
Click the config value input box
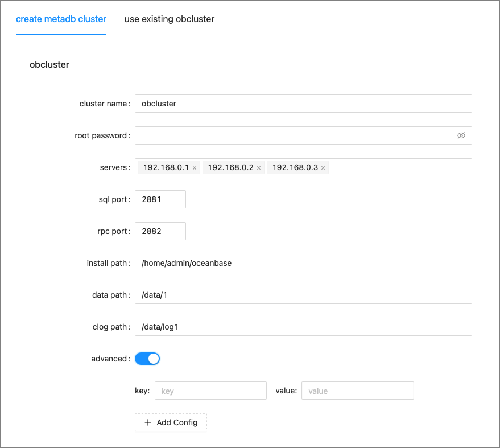click(357, 391)
